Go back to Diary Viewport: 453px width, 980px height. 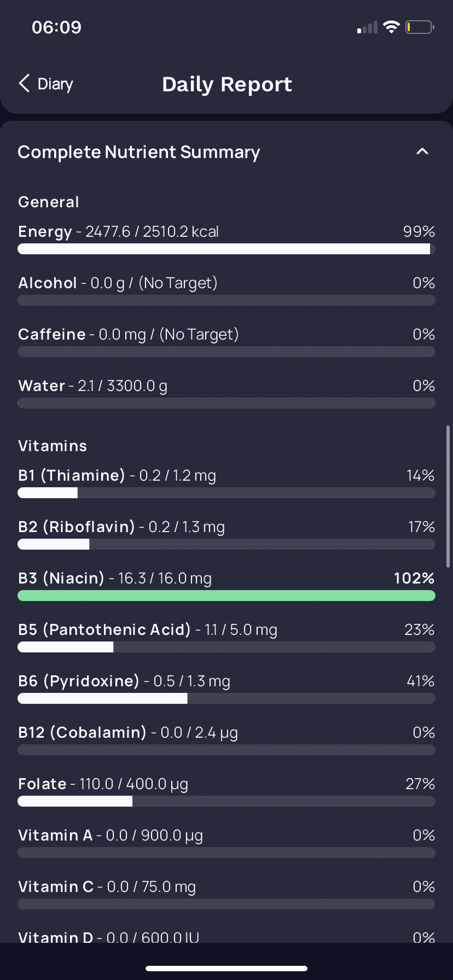[x=46, y=84]
